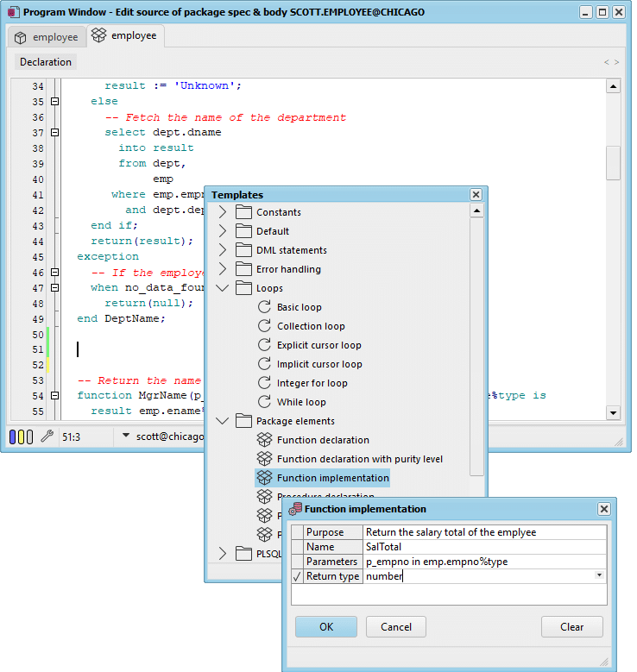Click the code editor vertical scrollbar thumb

(x=613, y=163)
